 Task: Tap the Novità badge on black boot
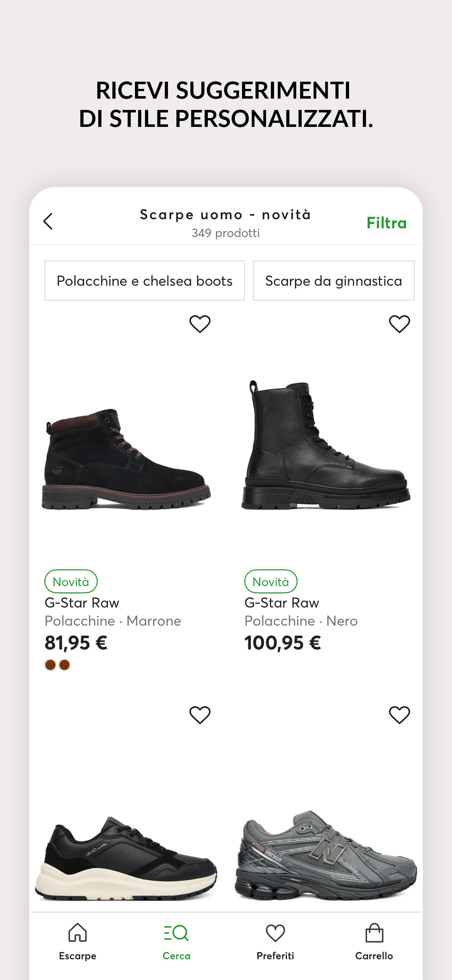[271, 581]
